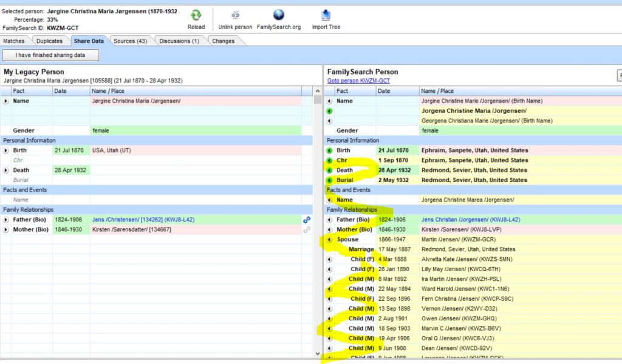622x364 pixels.
Task: Select 'Vernon /Jensen/ (K2WY-D32)' child row
Action: pyautogui.click(x=474, y=309)
